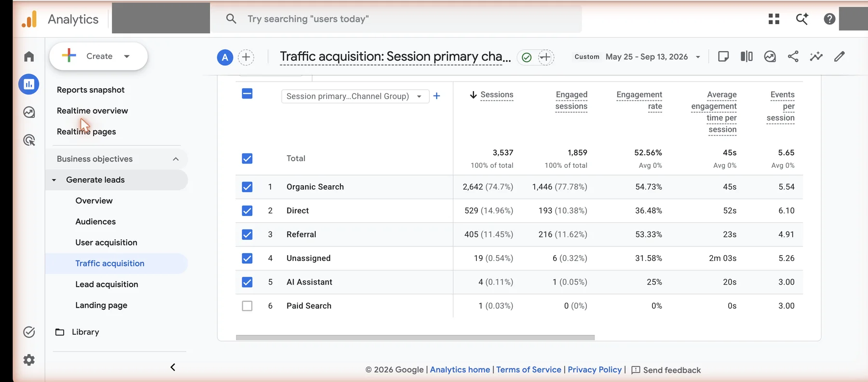Collapse the Business objectives section
The image size is (868, 382).
click(x=176, y=159)
